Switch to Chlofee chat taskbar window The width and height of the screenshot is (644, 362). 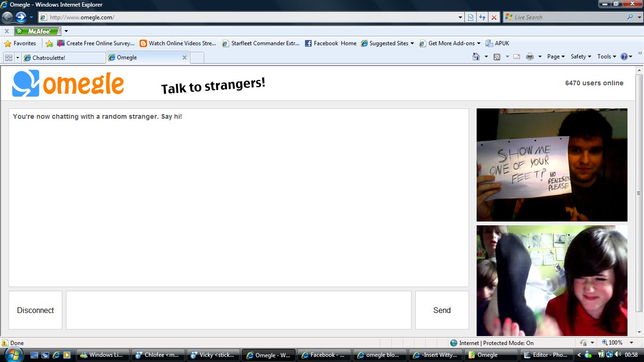158,355
